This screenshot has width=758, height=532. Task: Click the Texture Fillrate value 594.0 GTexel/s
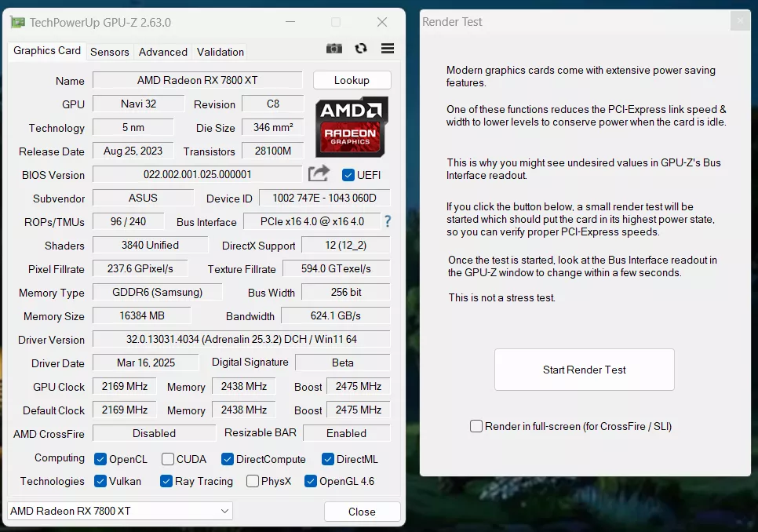(336, 268)
